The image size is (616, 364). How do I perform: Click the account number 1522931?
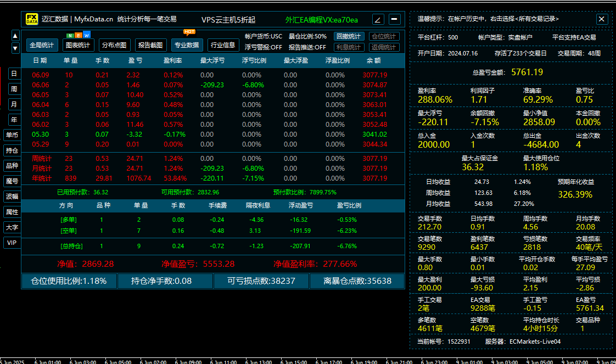point(459,341)
